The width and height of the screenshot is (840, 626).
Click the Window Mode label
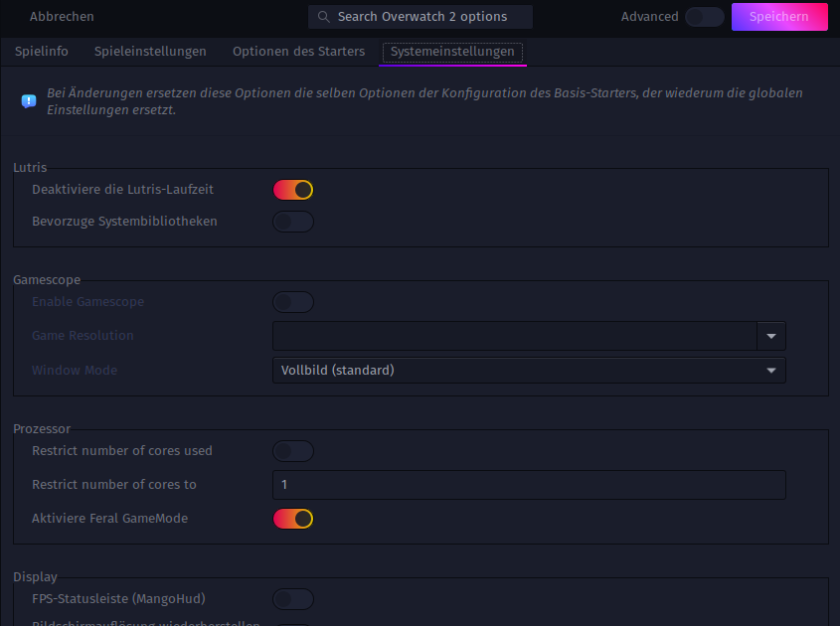click(75, 370)
